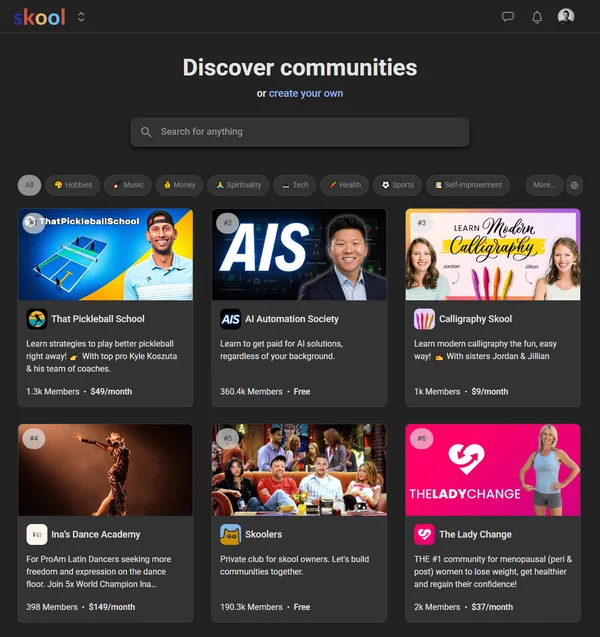The height and width of the screenshot is (637, 600).
Task: Click 'Learn to get paid for AI solutions' description
Action: [x=281, y=350]
